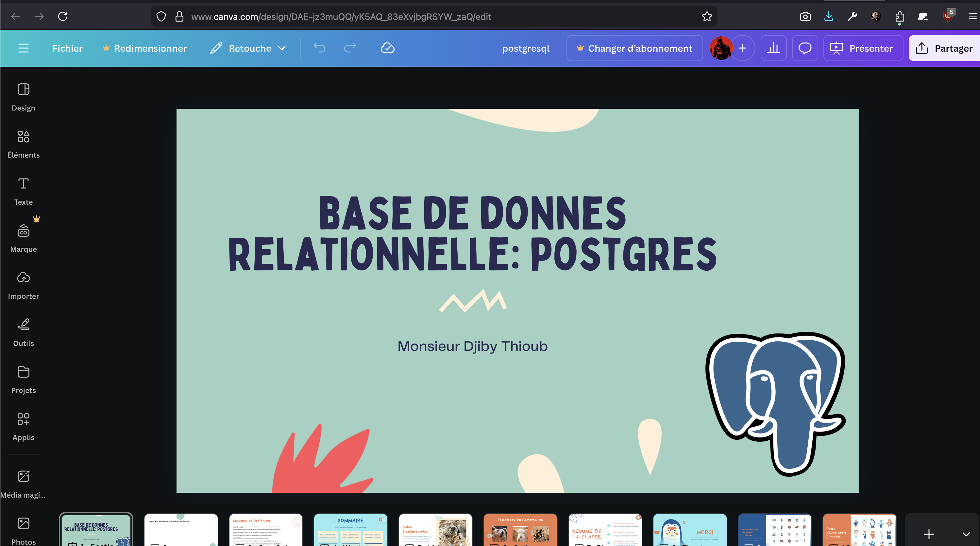Open the Fichier menu

[67, 48]
